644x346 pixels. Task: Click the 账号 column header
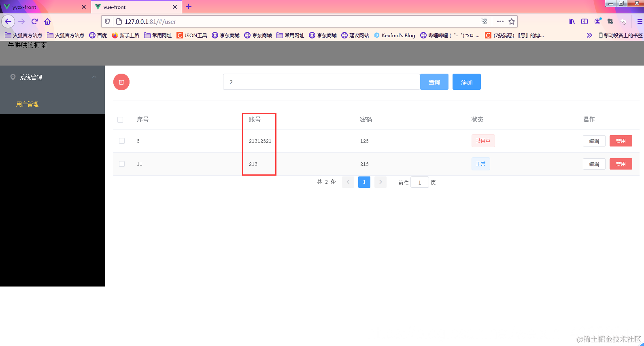click(255, 119)
